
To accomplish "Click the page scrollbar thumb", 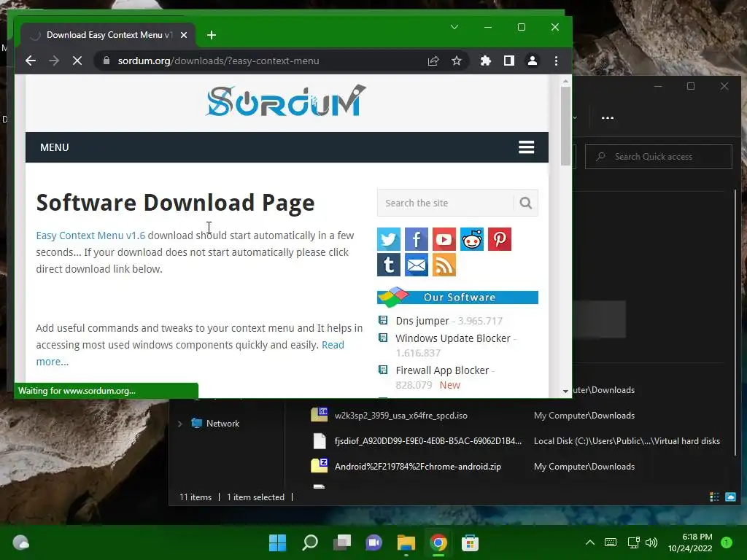I will point(565,126).
